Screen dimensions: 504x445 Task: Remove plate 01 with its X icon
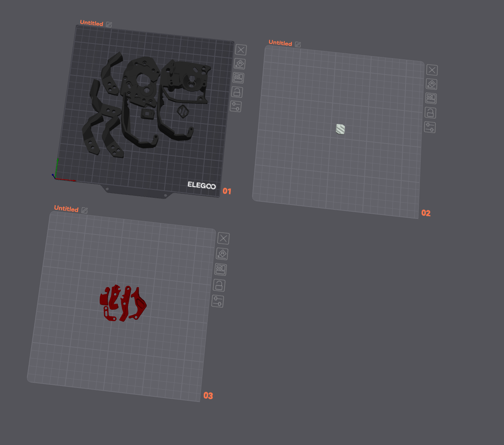[x=241, y=50]
